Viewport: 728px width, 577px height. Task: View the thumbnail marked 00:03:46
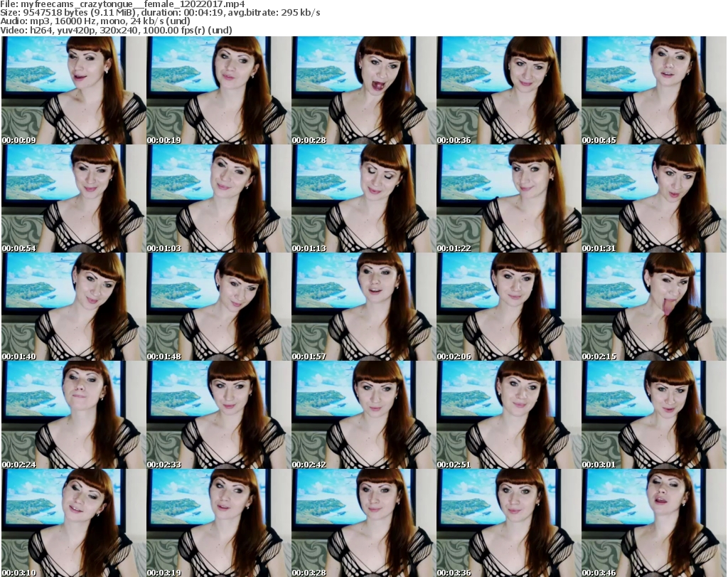(654, 523)
